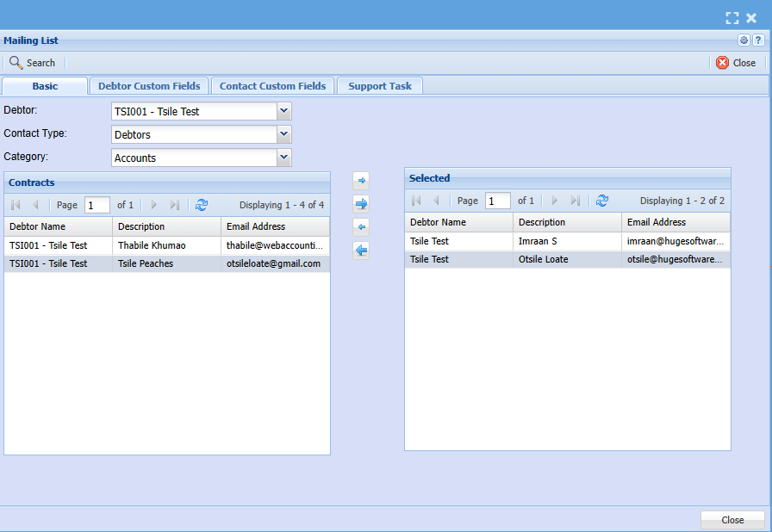
Task: Refresh the Selected grid
Action: (x=602, y=201)
